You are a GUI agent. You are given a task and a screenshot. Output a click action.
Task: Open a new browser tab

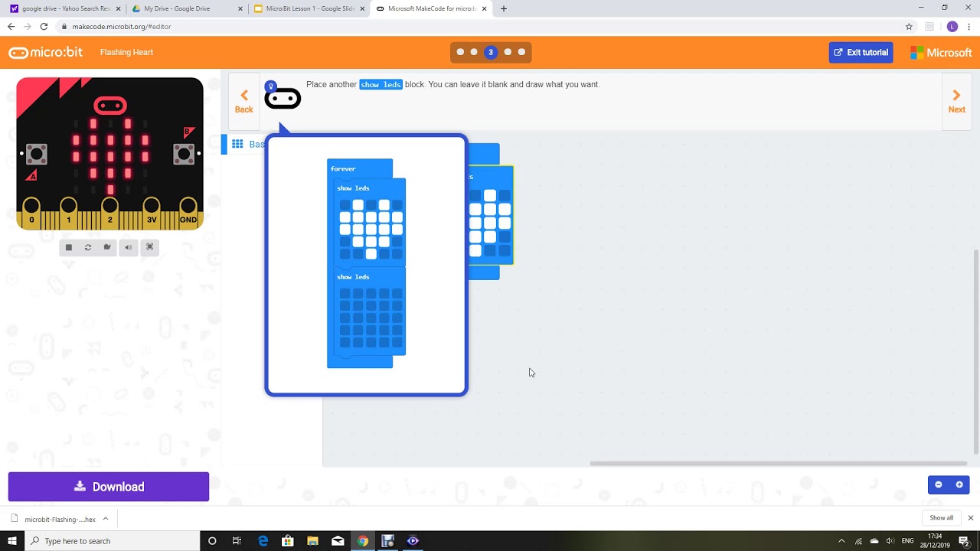503,8
